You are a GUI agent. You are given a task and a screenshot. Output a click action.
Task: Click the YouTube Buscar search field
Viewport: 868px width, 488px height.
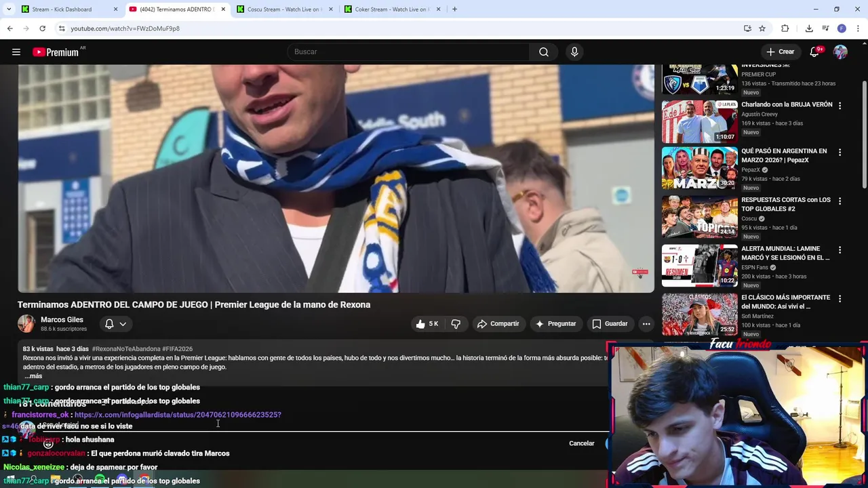click(409, 52)
